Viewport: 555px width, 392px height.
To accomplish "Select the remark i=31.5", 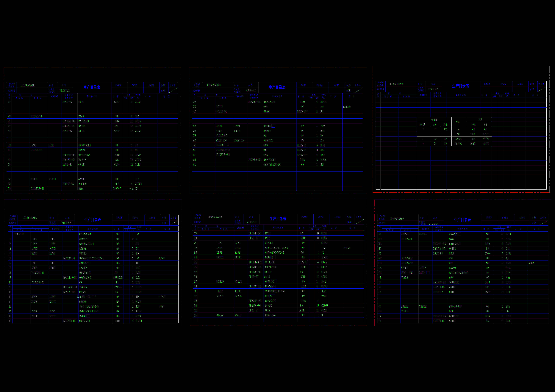I will click(x=347, y=248).
